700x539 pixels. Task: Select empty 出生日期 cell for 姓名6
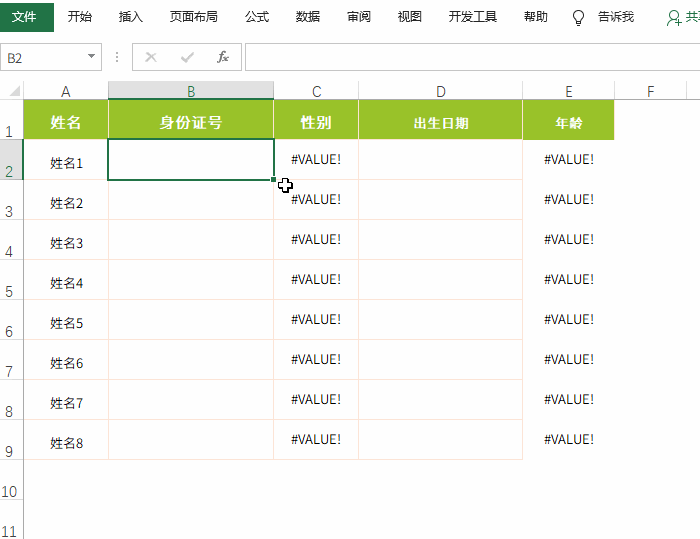coord(441,359)
